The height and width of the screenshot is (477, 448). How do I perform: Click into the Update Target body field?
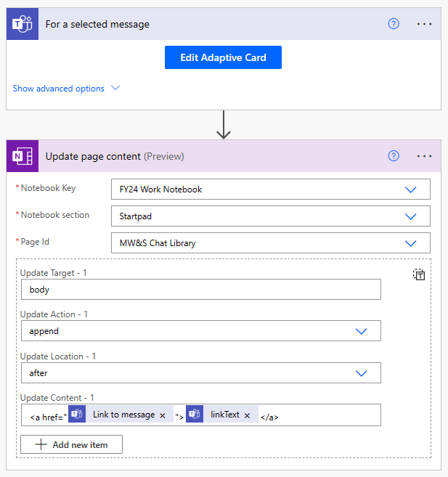200,290
